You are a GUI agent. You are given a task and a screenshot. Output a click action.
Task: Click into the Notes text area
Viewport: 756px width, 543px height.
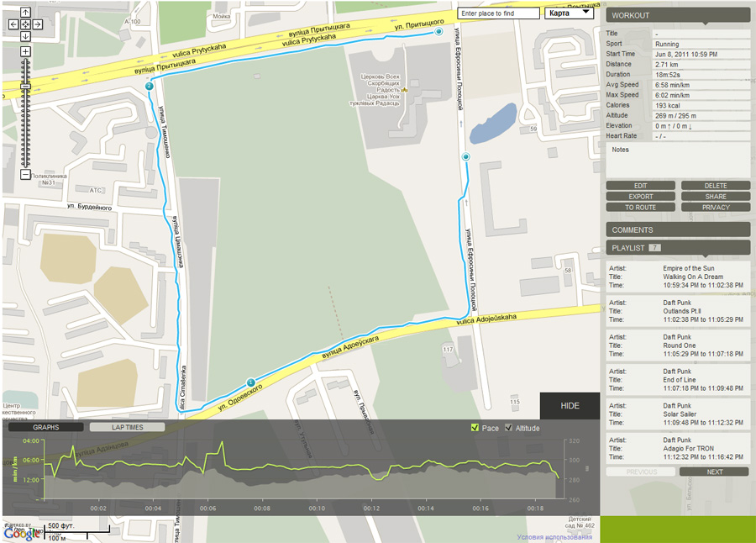tap(678, 161)
